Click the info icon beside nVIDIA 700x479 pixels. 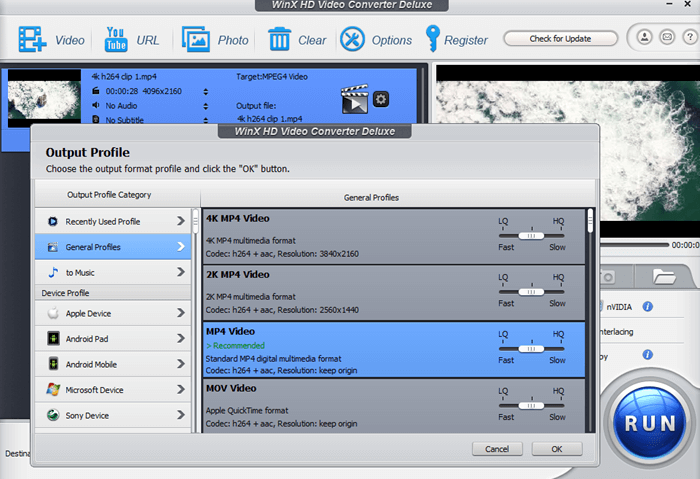[648, 306]
